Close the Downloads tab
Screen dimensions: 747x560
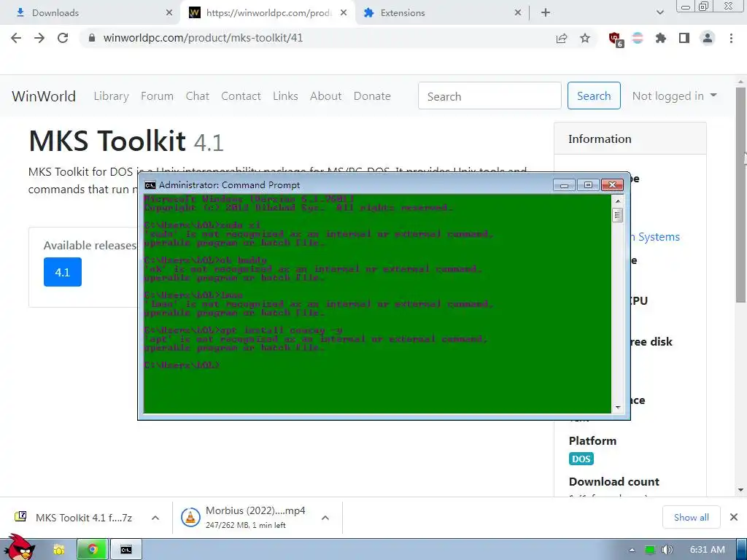[169, 13]
